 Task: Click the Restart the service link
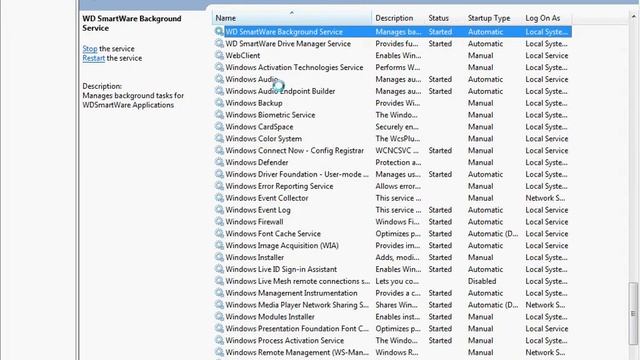pyautogui.click(x=93, y=58)
